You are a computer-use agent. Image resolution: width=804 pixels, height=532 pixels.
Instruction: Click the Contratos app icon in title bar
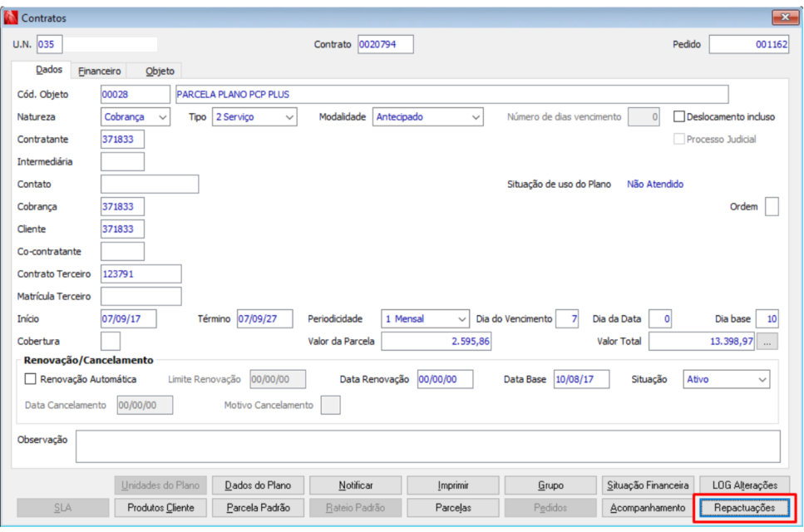coord(10,18)
